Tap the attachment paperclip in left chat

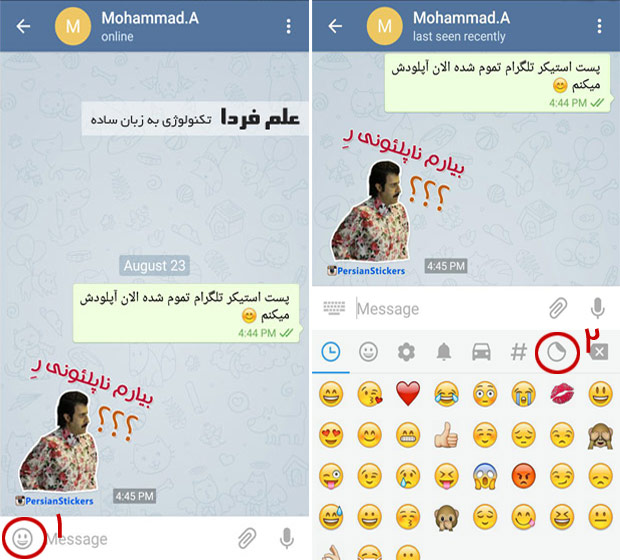click(247, 538)
